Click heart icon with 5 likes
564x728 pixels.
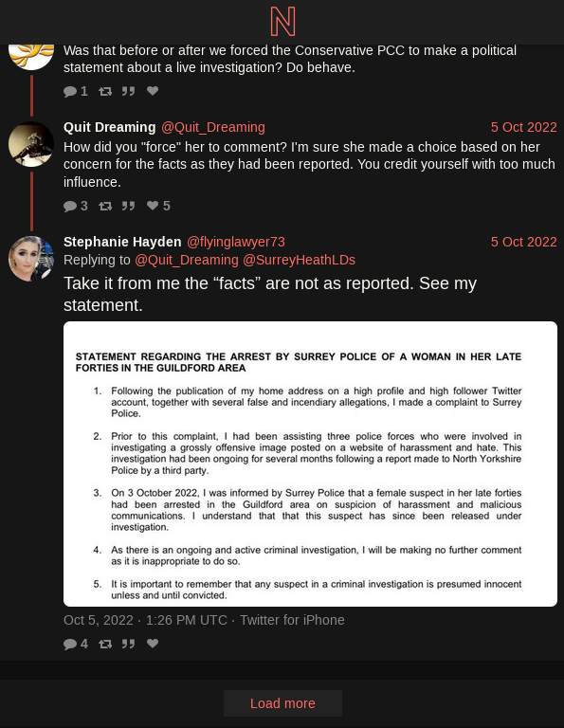tap(158, 206)
